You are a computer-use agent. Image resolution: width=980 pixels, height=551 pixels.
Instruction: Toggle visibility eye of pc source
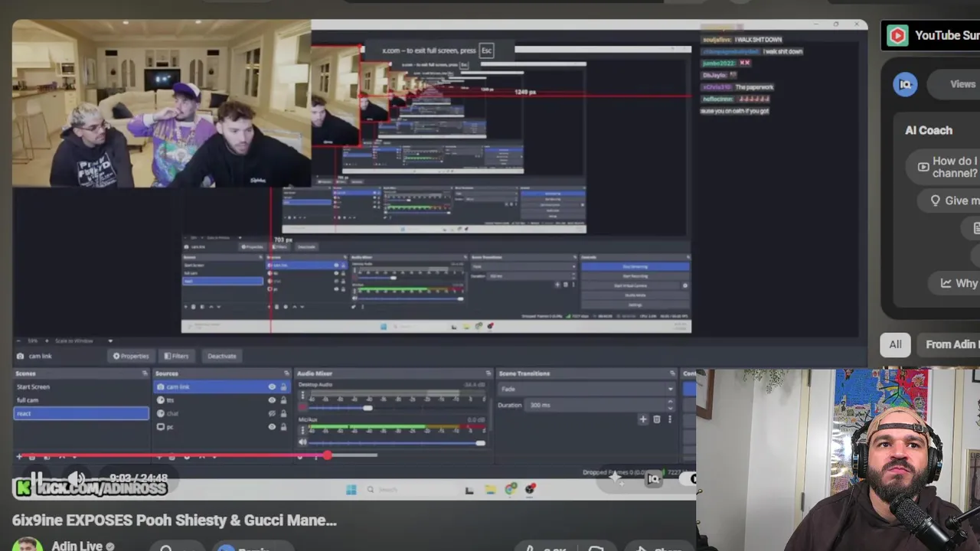pyautogui.click(x=272, y=427)
